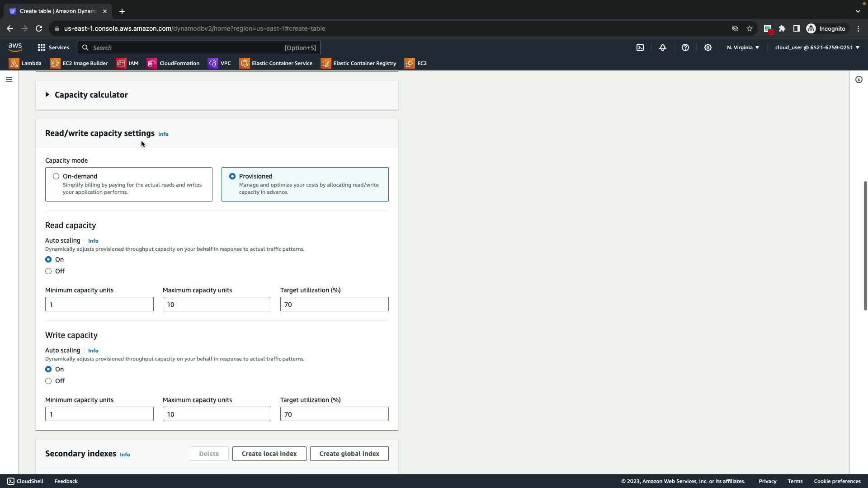868x488 pixels.
Task: Click the AWS logo home icon
Action: (x=15, y=47)
